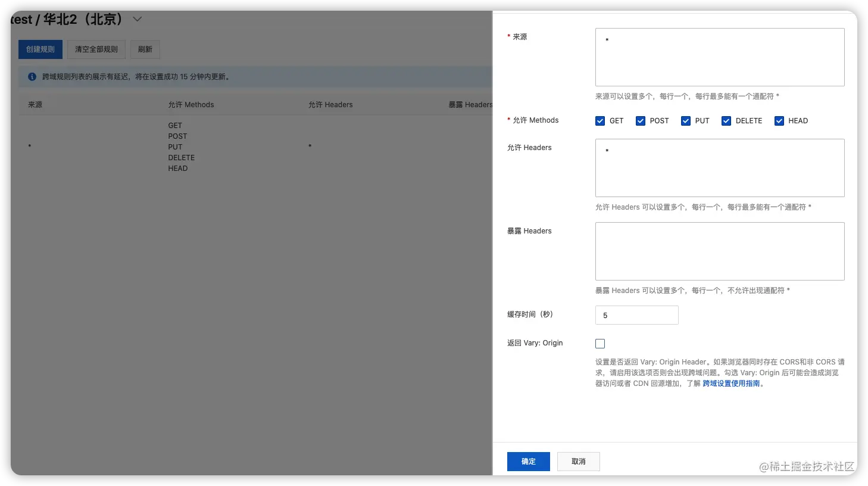Open the 跨域设置使用指南 link

731,384
